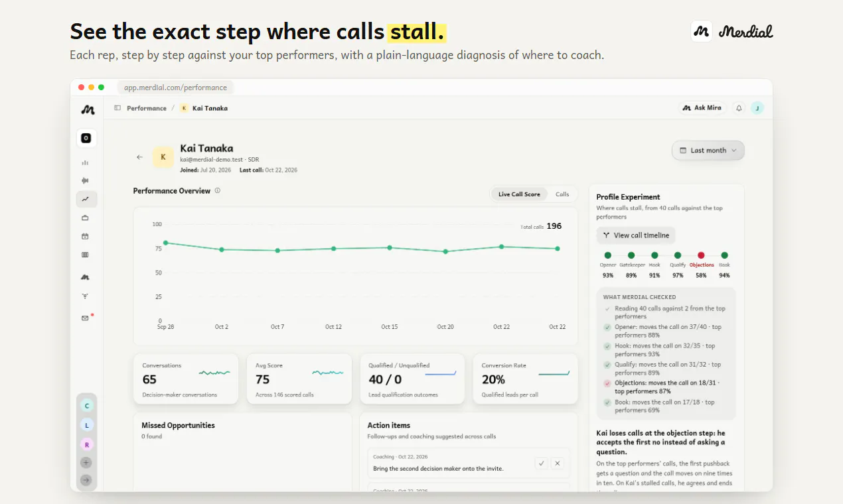The width and height of the screenshot is (843, 504).
Task: Open the audio waveform sidebar icon
Action: pyautogui.click(x=85, y=180)
